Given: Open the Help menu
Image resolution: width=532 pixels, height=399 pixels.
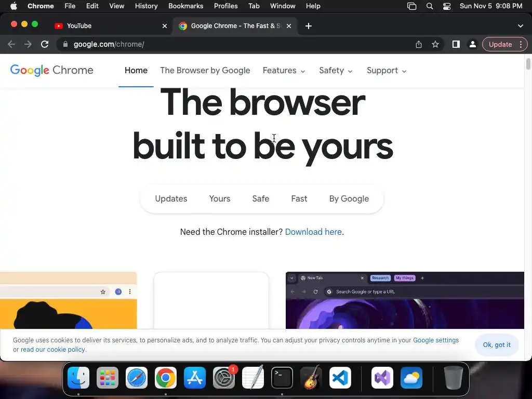Looking at the screenshot, I should [313, 6].
